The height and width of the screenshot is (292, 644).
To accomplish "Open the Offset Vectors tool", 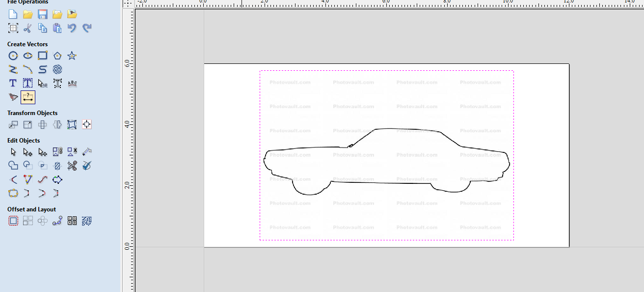I will point(13,221).
